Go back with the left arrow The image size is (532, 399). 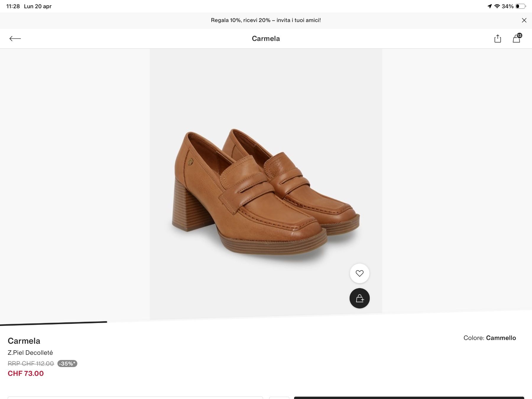coord(15,38)
